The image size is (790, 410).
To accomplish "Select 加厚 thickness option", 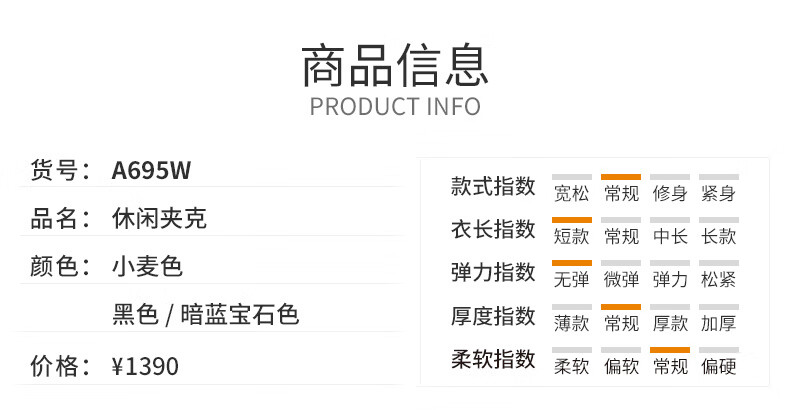I will coord(718,323).
